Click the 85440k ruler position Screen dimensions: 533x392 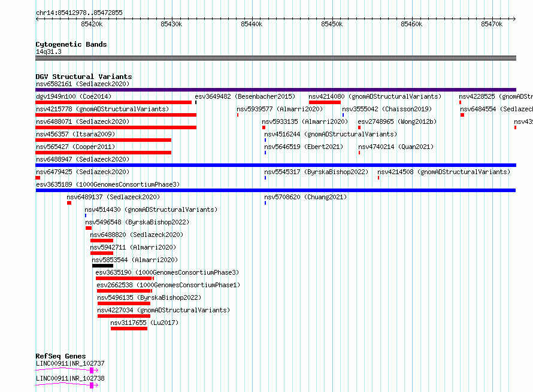pyautogui.click(x=252, y=24)
